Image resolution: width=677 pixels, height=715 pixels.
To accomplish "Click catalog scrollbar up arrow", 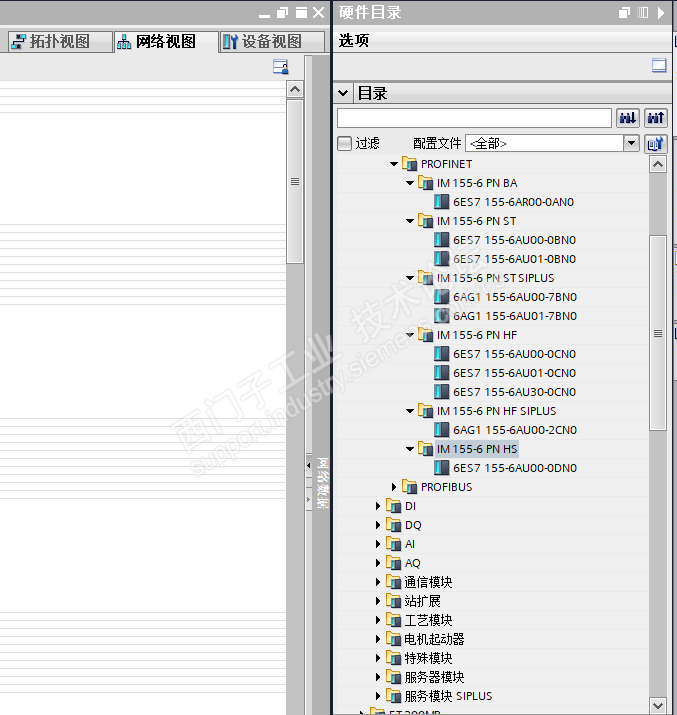I will click(x=658, y=164).
